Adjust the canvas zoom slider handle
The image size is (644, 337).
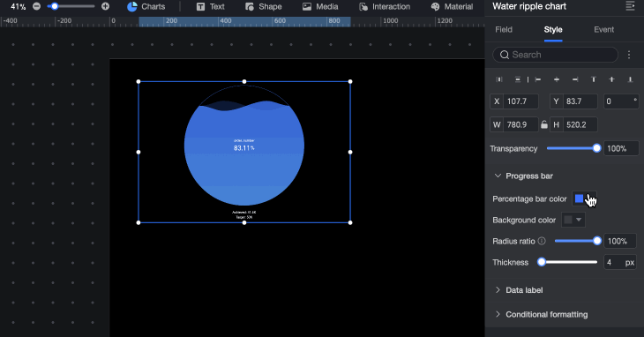point(55,6)
